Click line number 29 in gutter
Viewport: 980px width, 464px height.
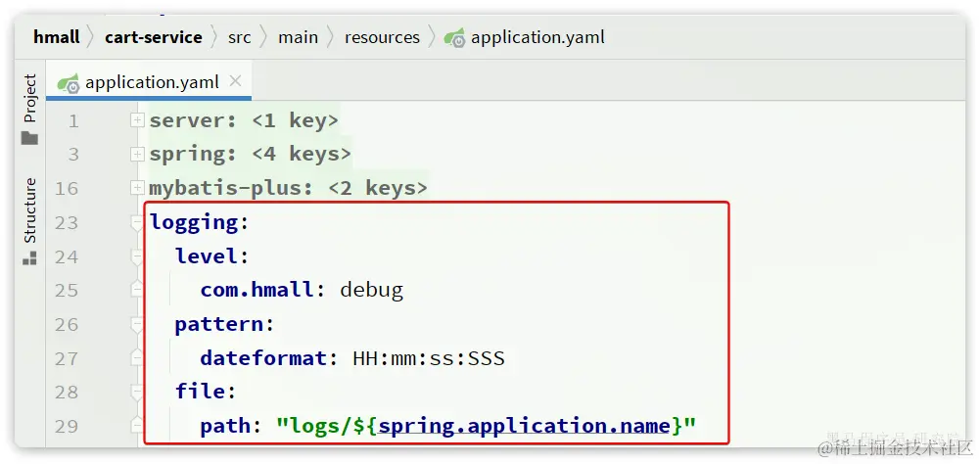(x=67, y=427)
